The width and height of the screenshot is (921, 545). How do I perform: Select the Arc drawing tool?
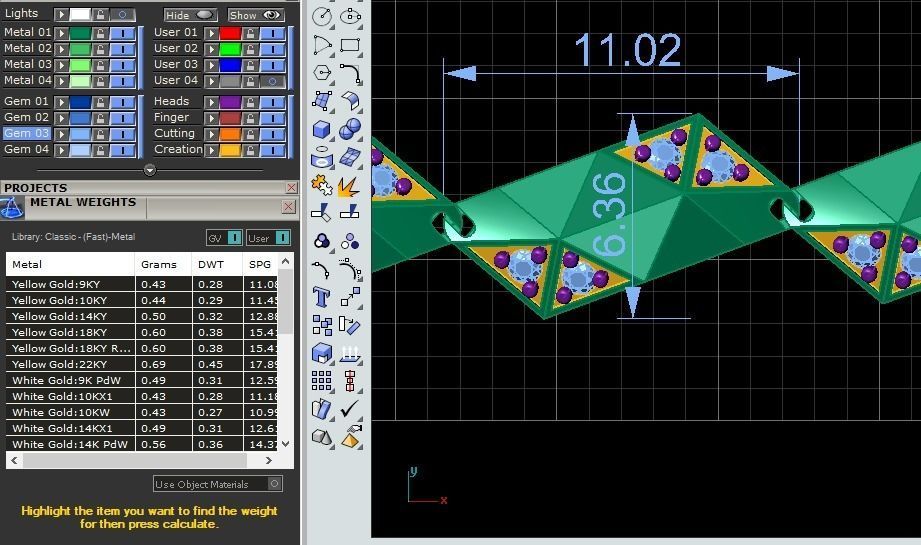tap(322, 45)
